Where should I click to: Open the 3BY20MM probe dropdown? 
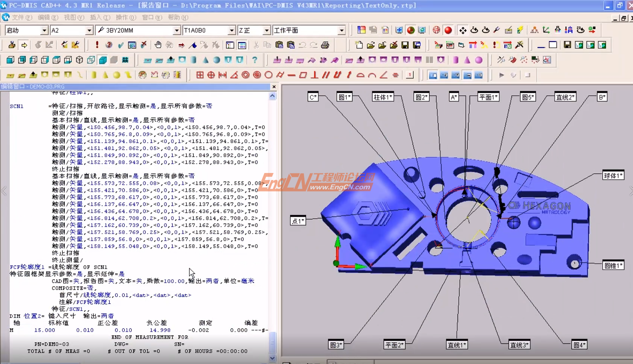[176, 30]
